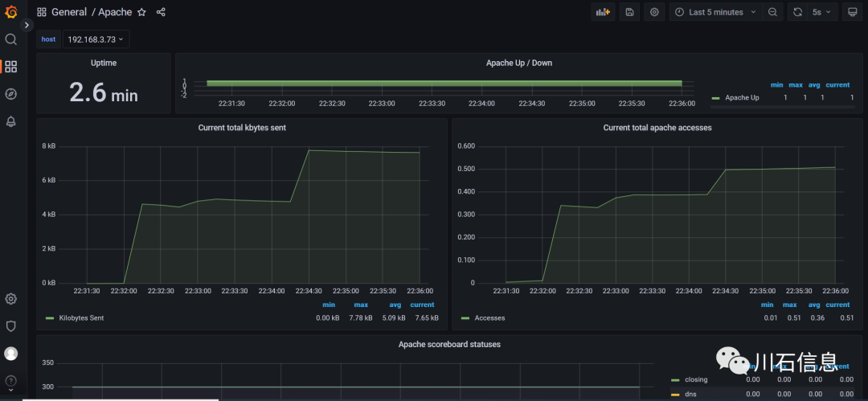Open Current total apache accesses panel menu
The height and width of the screenshot is (401, 868).
coord(657,128)
